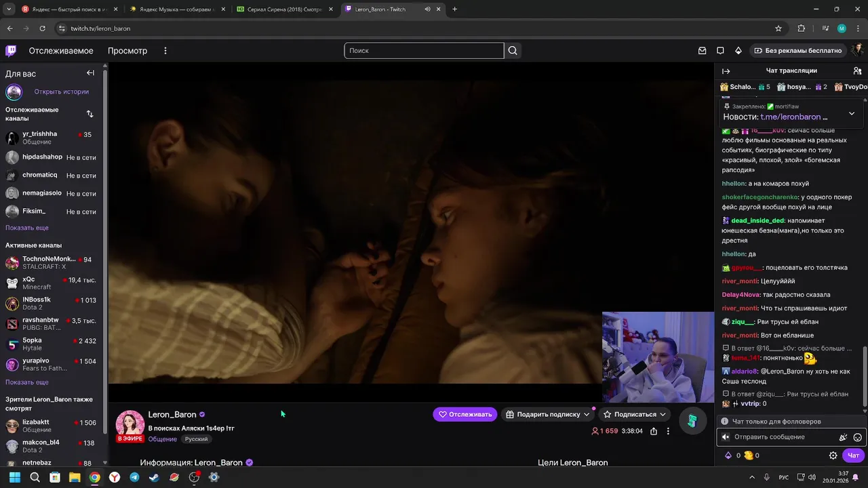Open the Отслеживаемое tab
The width and height of the screenshot is (868, 488).
pyautogui.click(x=61, y=51)
